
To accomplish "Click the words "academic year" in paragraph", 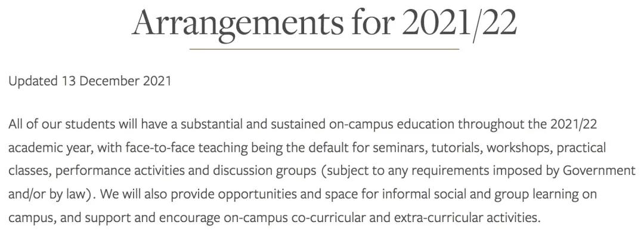I will (51, 147).
